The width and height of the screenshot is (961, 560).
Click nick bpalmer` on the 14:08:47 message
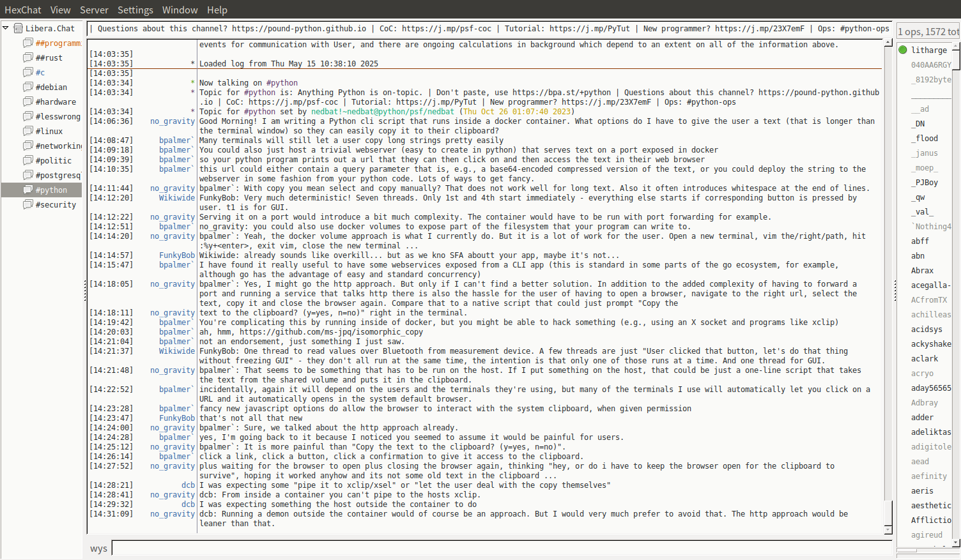point(176,140)
